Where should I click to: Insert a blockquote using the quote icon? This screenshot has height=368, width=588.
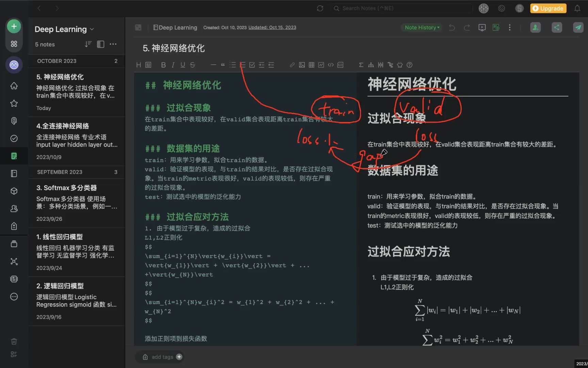tap(223, 65)
